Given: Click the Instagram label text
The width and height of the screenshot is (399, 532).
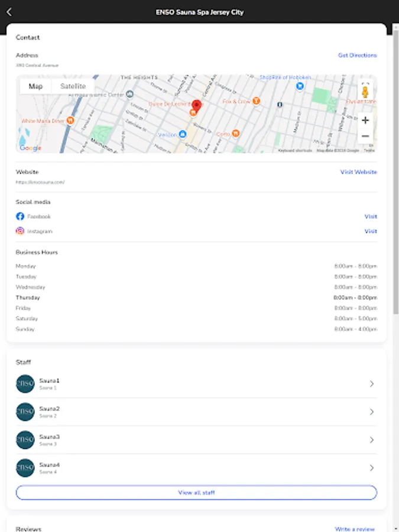Looking at the screenshot, I should click(x=40, y=231).
